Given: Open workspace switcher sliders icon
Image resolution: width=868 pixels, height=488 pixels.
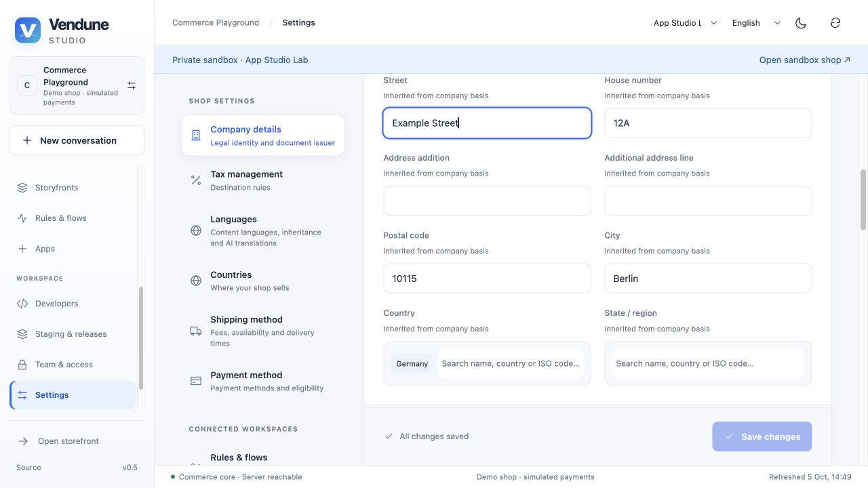Looking at the screenshot, I should point(132,85).
